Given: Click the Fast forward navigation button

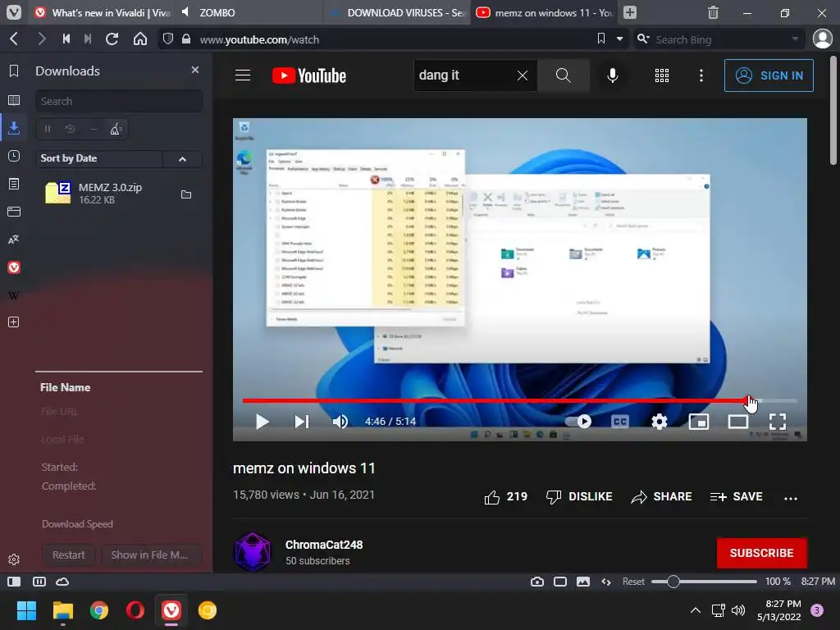Looking at the screenshot, I should click(x=88, y=39).
